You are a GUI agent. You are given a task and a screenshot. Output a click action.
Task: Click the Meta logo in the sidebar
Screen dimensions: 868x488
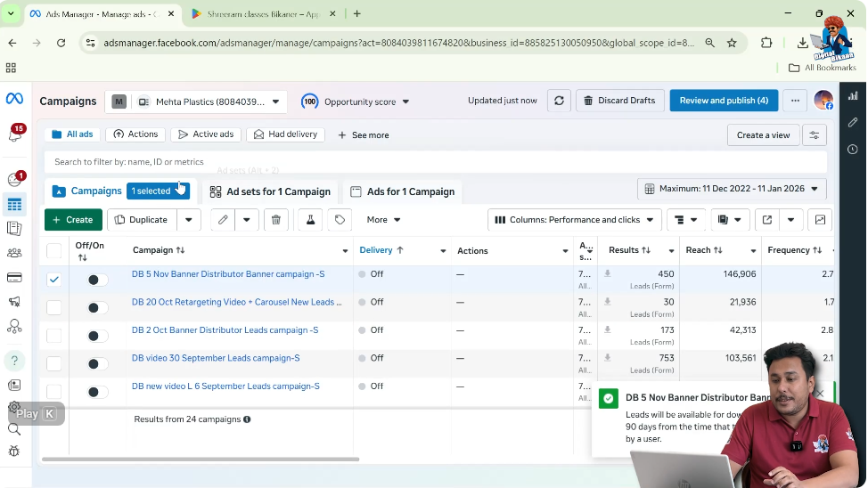pos(14,99)
